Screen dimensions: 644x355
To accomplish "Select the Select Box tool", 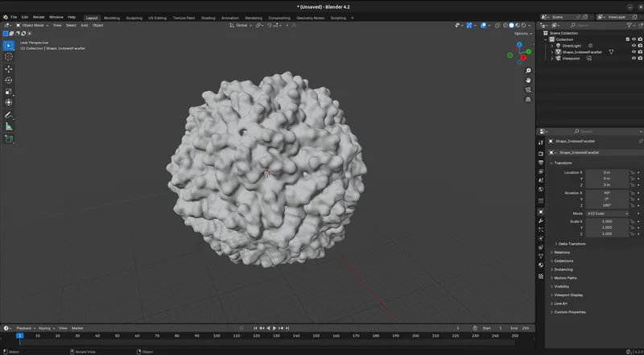I will tap(9, 45).
